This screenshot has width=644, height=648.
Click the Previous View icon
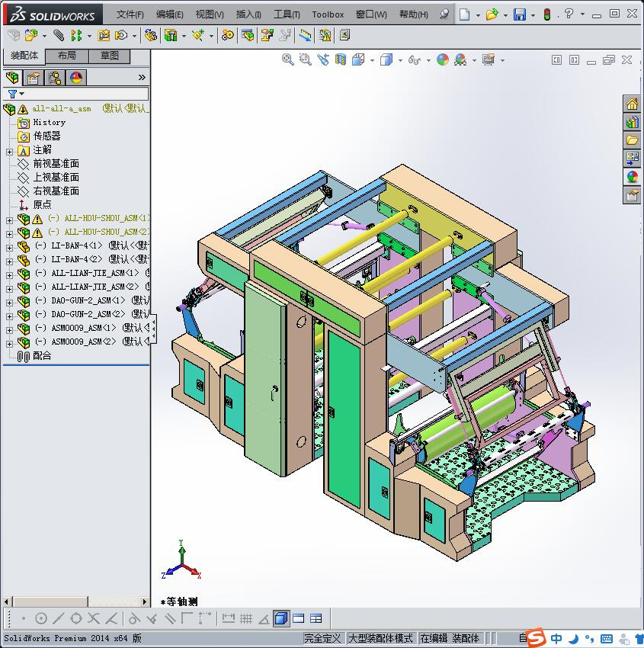tap(323, 60)
